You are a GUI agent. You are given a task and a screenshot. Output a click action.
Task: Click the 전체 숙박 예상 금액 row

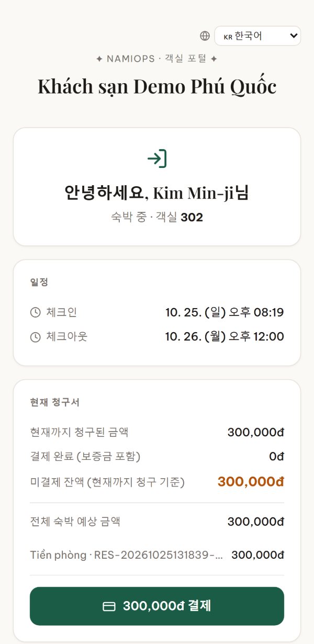click(157, 522)
